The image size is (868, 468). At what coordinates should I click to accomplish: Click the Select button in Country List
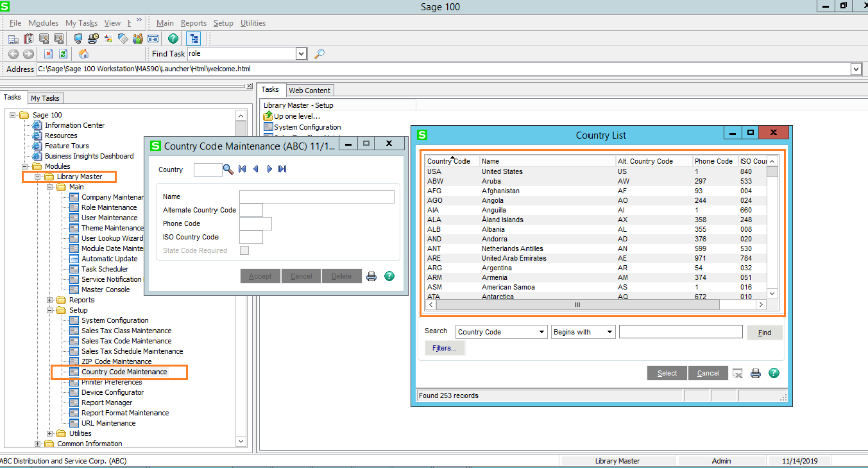click(667, 373)
